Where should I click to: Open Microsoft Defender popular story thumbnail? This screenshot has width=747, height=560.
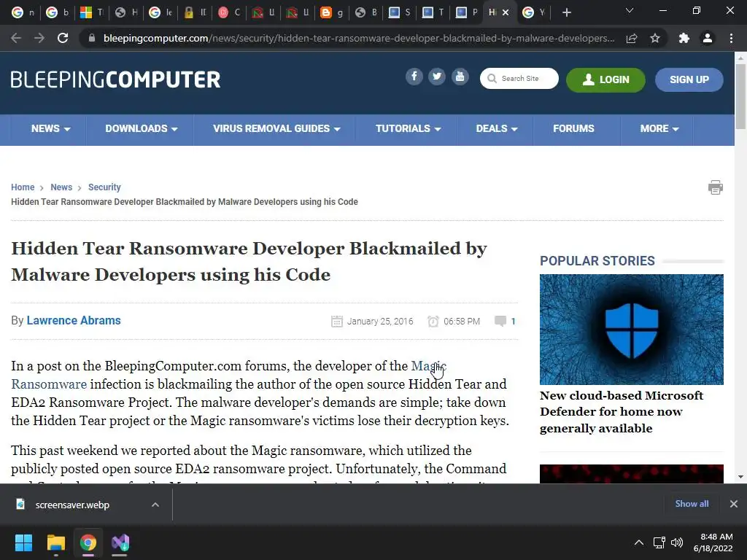[631, 330]
